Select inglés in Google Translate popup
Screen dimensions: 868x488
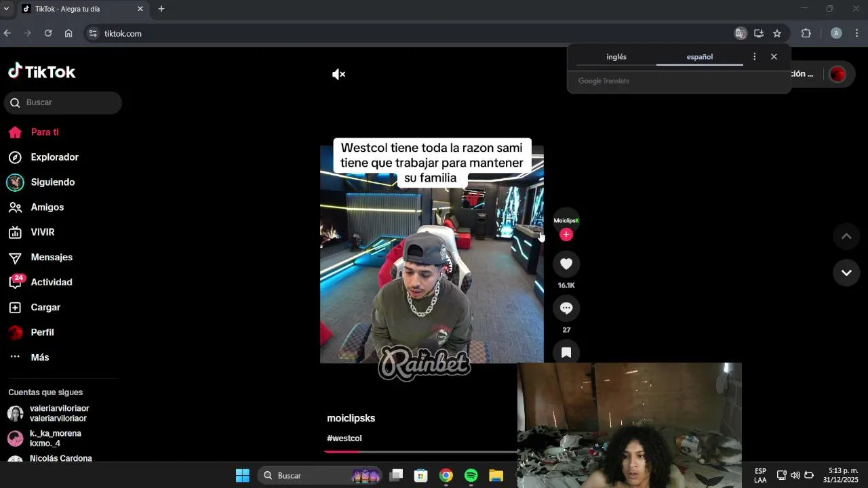click(616, 57)
